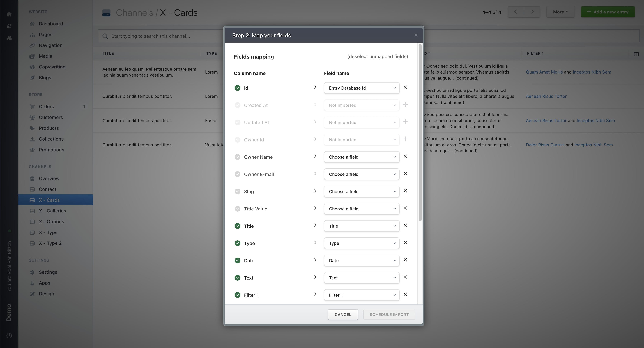Click the home icon in the dark sidebar

[9, 14]
